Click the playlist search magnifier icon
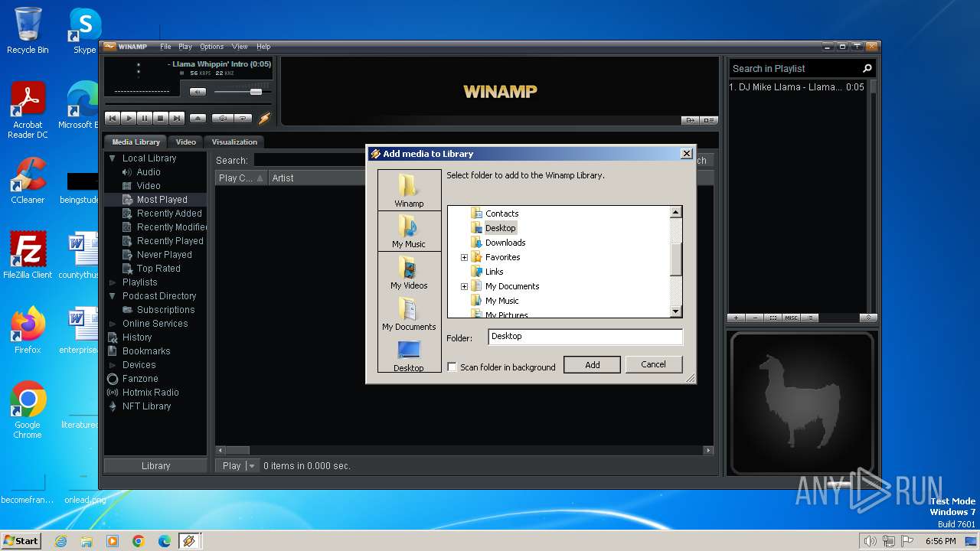The width and height of the screenshot is (980, 551). (867, 68)
